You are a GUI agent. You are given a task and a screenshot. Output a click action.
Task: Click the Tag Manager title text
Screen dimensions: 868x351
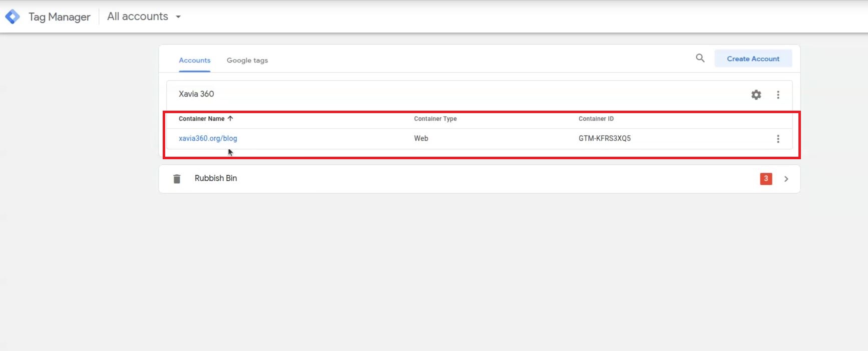[x=60, y=17]
